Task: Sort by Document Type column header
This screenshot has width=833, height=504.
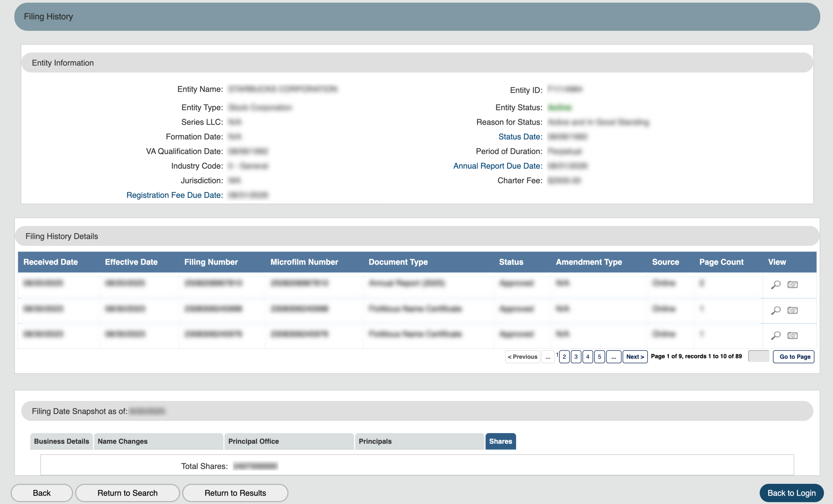Action: point(398,262)
